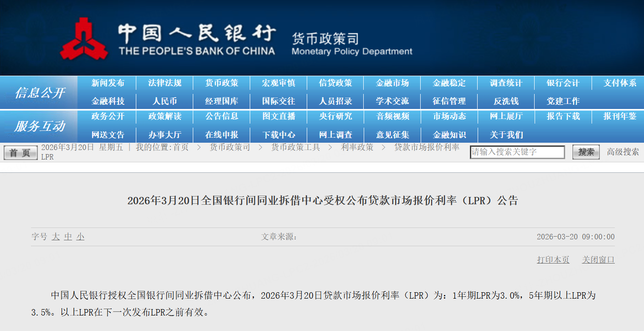Focus the search keyword input field
The height and width of the screenshot is (331, 644).
[x=517, y=152]
